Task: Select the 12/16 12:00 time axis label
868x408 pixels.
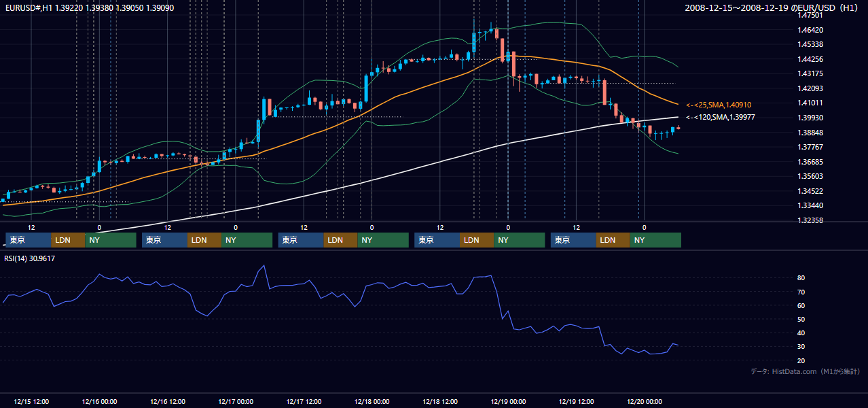Action: pyautogui.click(x=168, y=401)
